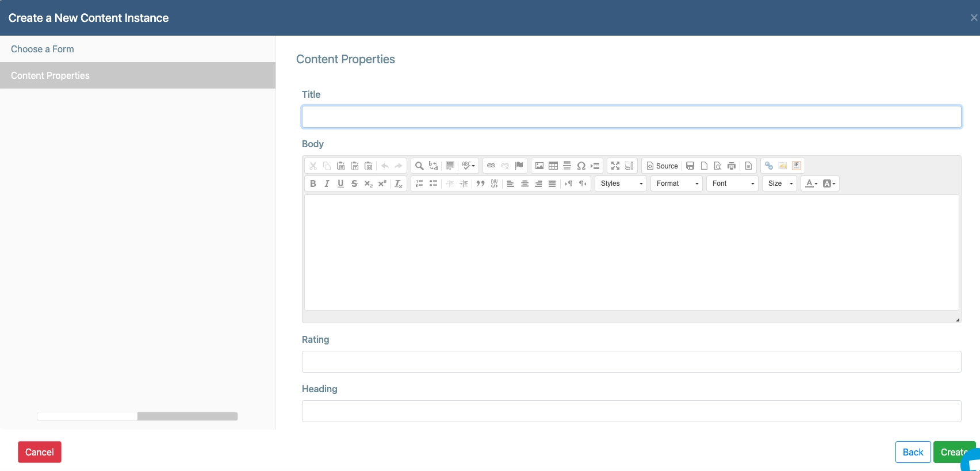Toggle Source view in editor
Screen dimensions: 980x471
pyautogui.click(x=662, y=166)
